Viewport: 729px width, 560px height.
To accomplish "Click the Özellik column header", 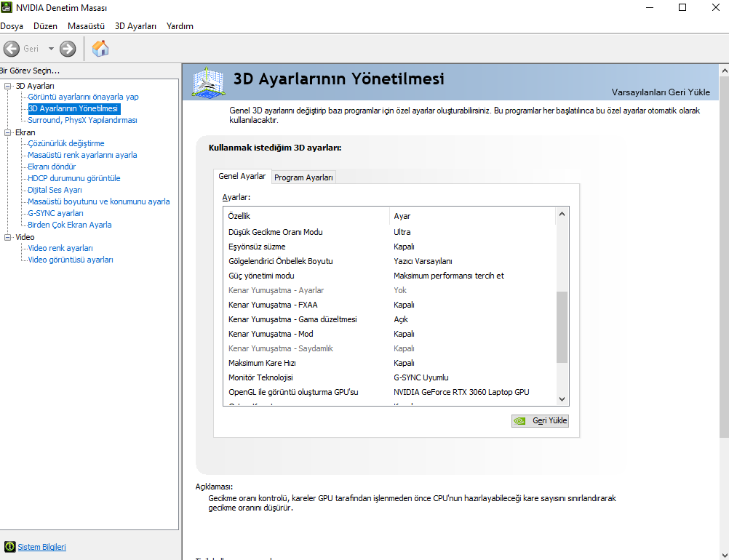I will click(x=306, y=216).
